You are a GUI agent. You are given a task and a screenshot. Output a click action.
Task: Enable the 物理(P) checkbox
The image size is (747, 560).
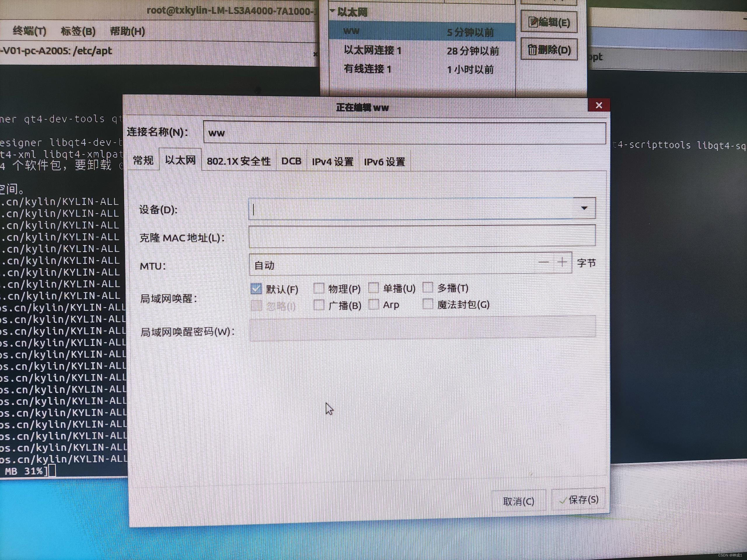click(x=318, y=288)
